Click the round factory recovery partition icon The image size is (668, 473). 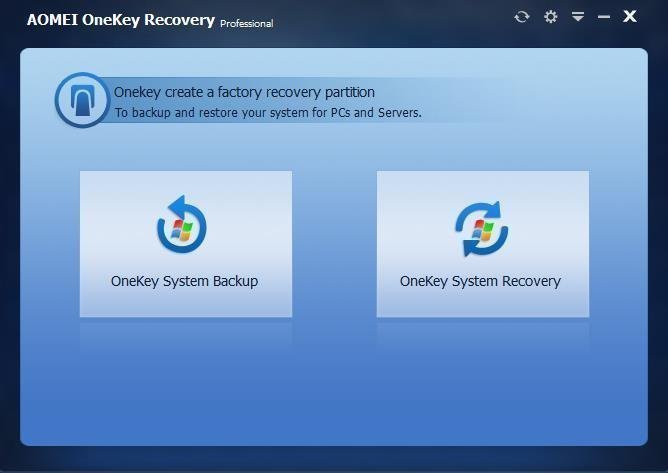82,100
